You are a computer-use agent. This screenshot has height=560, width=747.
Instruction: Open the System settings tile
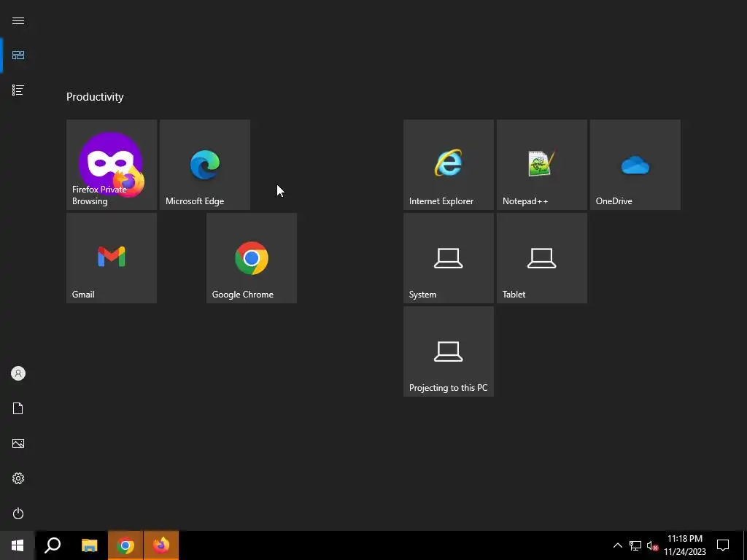pyautogui.click(x=449, y=257)
